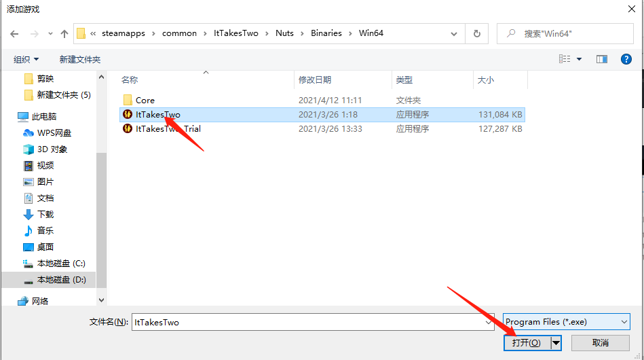Change view layout icon

[x=565, y=59]
